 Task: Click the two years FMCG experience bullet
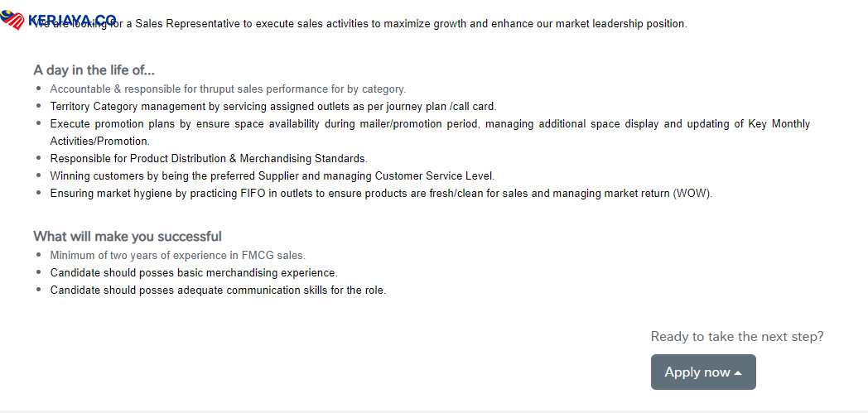(177, 256)
